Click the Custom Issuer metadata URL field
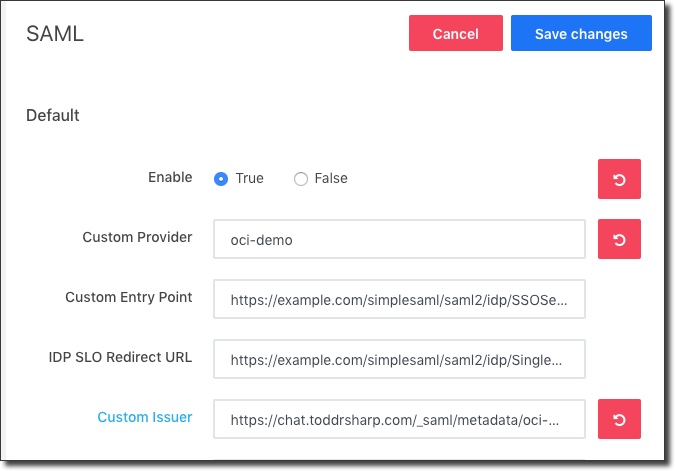The height and width of the screenshot is (471, 675). pyautogui.click(x=399, y=419)
